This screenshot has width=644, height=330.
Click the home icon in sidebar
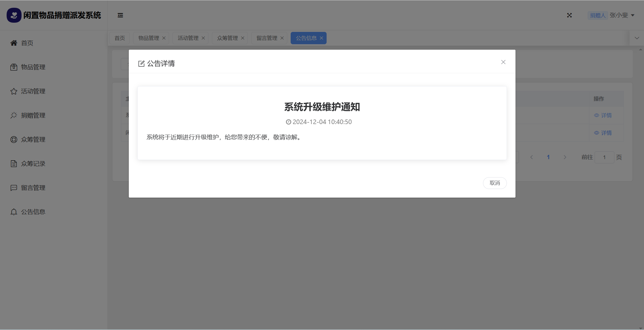click(x=14, y=43)
